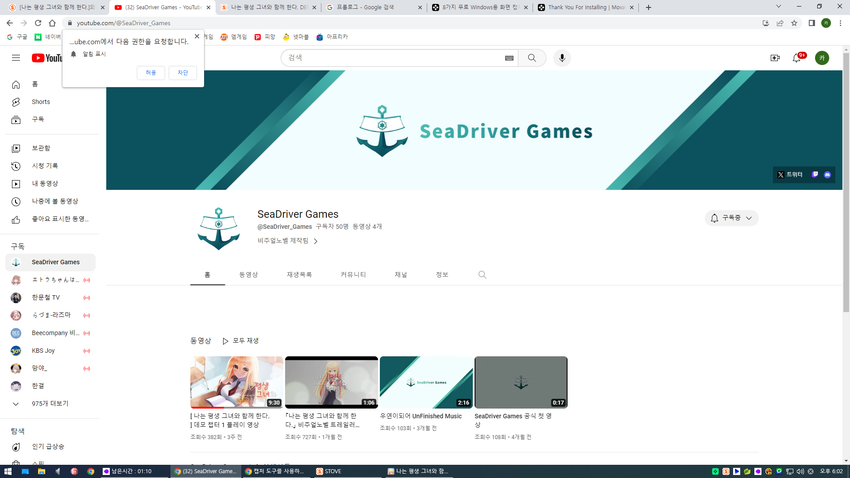Open the Twitch icon link on banner
This screenshot has width=850, height=478.
(x=815, y=175)
